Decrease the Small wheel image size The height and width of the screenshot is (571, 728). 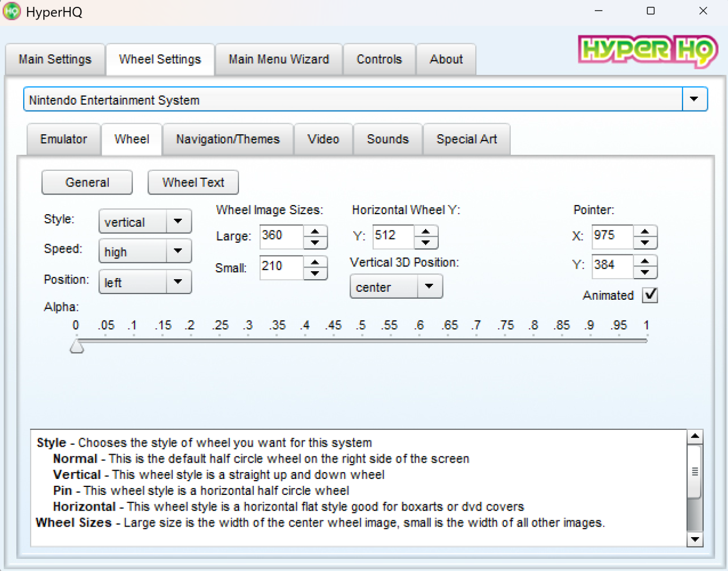pyautogui.click(x=315, y=273)
